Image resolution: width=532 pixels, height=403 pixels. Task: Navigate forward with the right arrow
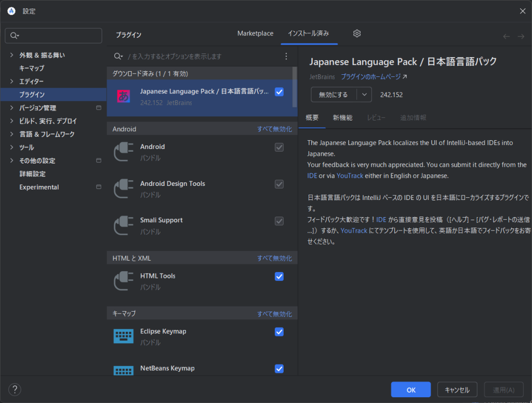[x=521, y=36]
